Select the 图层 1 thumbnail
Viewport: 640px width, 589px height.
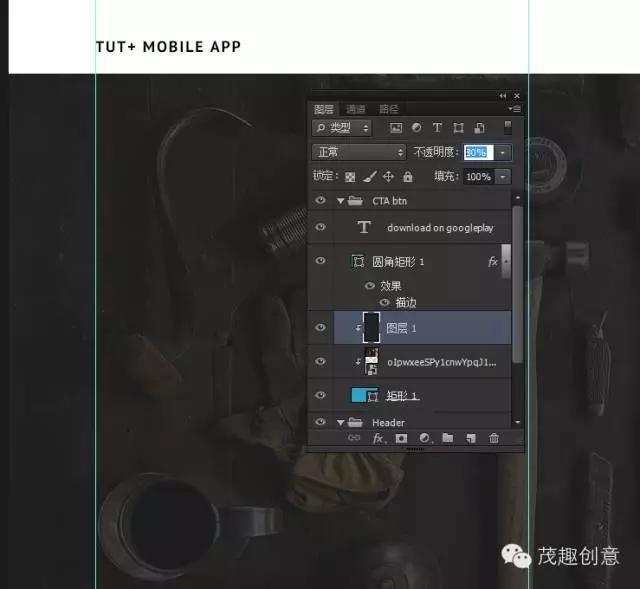tap(371, 328)
